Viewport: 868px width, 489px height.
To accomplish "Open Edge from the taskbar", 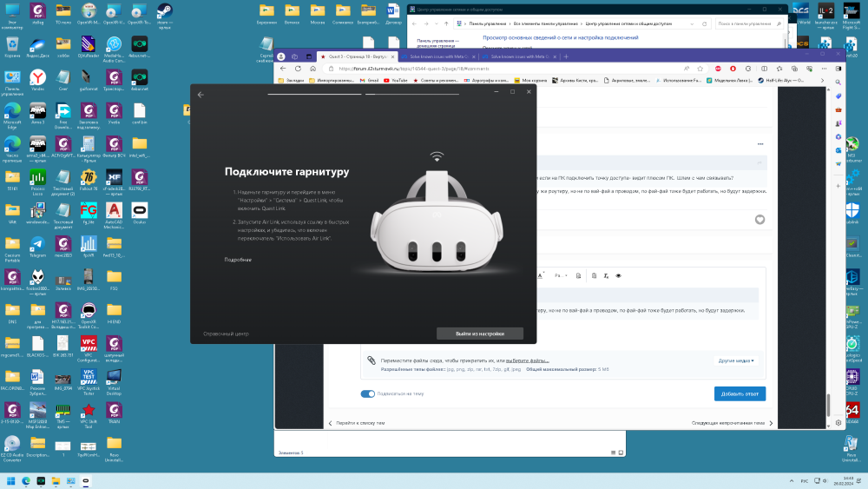I will [x=26, y=481].
